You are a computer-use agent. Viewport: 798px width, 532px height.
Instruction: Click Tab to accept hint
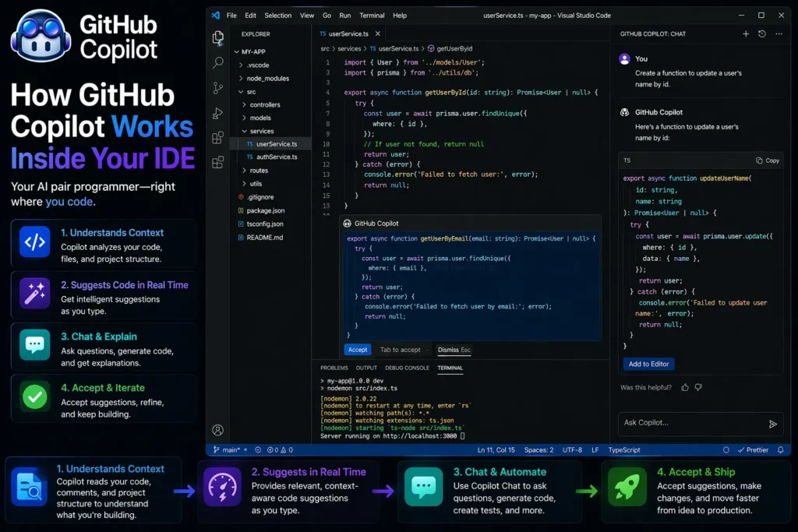coord(400,350)
